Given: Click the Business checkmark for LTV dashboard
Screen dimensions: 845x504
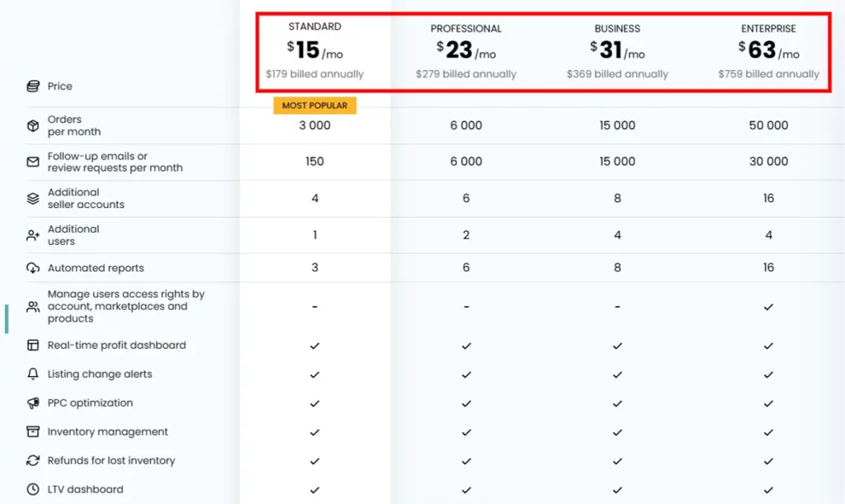Looking at the screenshot, I should click(x=617, y=490).
